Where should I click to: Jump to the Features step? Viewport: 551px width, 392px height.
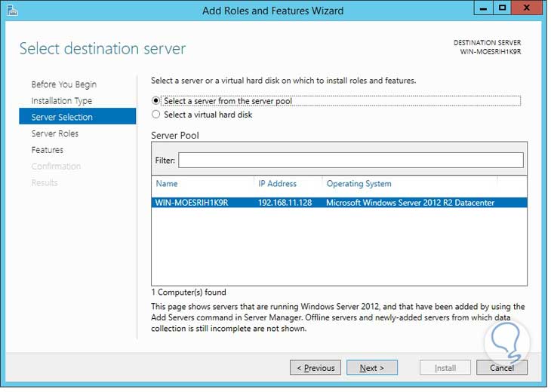pos(47,150)
